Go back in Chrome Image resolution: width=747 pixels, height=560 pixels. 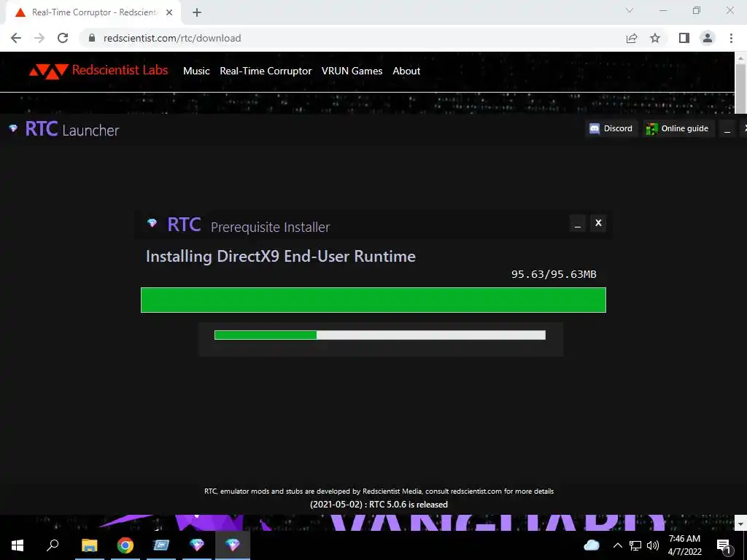coord(16,38)
